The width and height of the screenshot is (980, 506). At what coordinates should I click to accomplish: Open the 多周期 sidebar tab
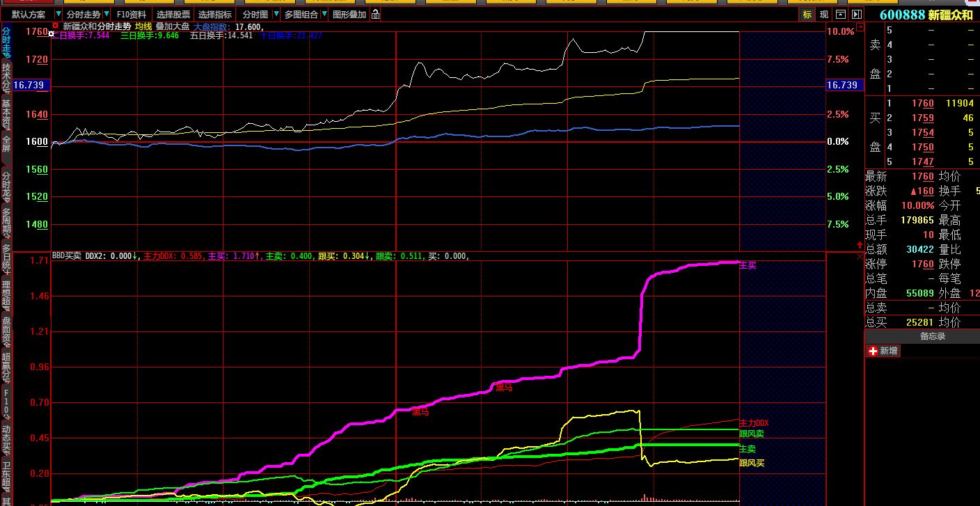[x=6, y=223]
